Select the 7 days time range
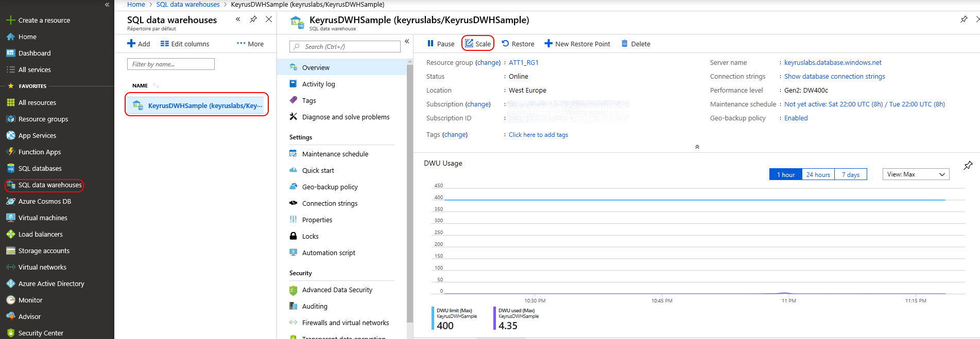Viewport: 980px width, 339px height. (x=851, y=174)
